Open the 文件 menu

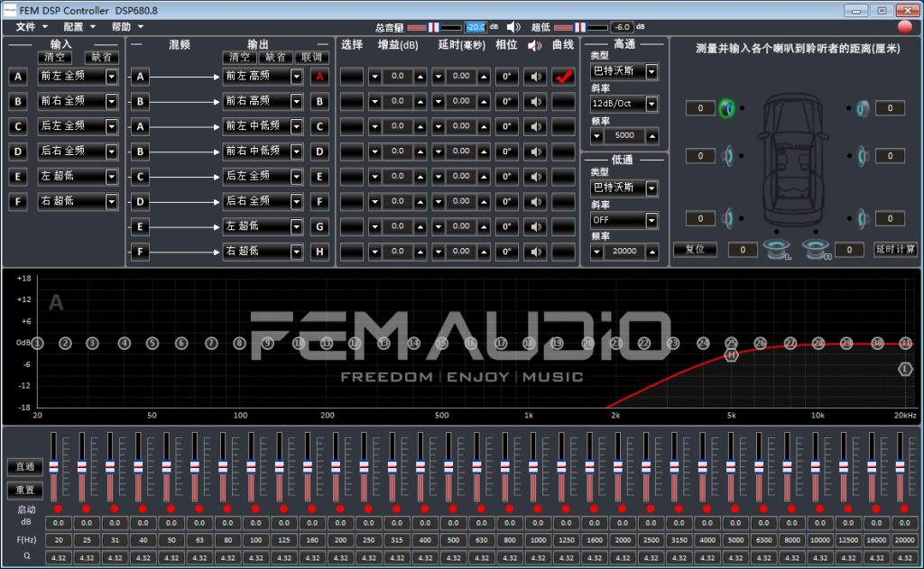[x=31, y=27]
